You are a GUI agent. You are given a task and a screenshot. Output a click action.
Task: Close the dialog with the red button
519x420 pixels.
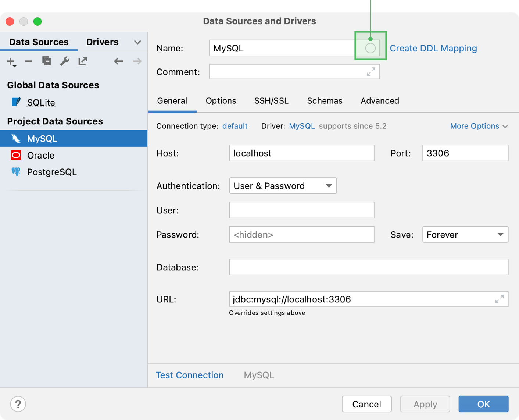click(10, 21)
